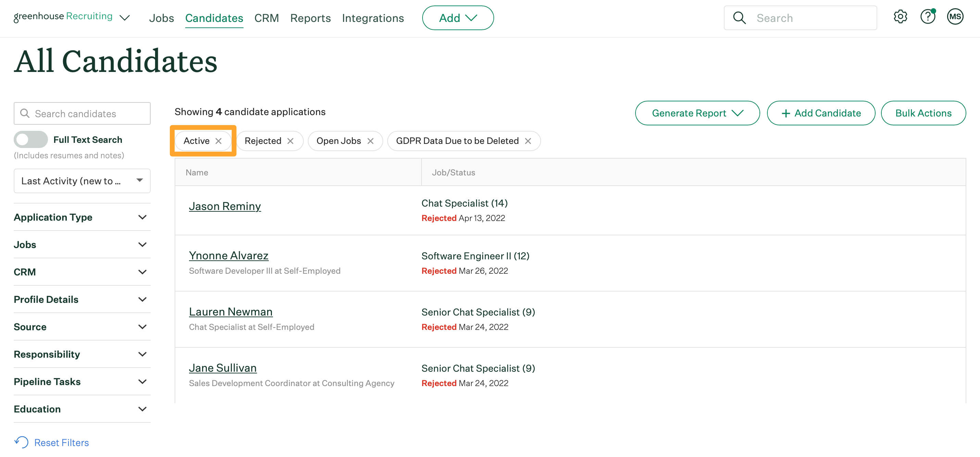The height and width of the screenshot is (457, 980).
Task: Open the Integrations nav item
Action: click(x=373, y=18)
